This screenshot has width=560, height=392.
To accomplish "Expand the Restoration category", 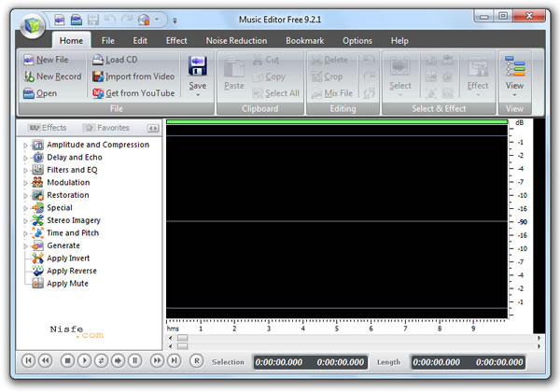I will point(25,196).
